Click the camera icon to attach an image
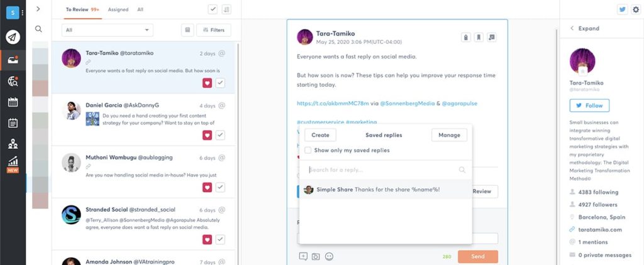Screen dimensions: 644x265 point(316,256)
